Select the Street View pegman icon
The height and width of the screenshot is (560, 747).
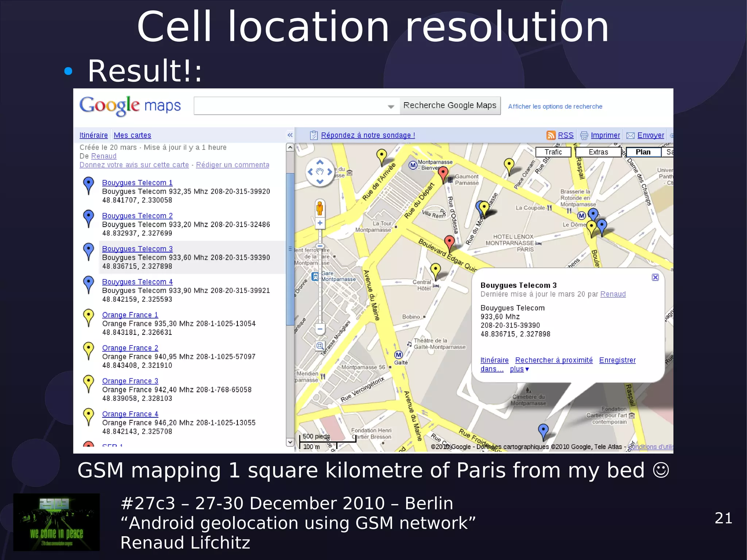(x=320, y=208)
